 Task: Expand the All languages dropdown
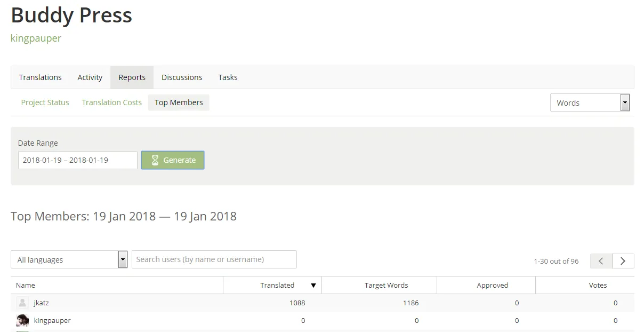tap(69, 259)
